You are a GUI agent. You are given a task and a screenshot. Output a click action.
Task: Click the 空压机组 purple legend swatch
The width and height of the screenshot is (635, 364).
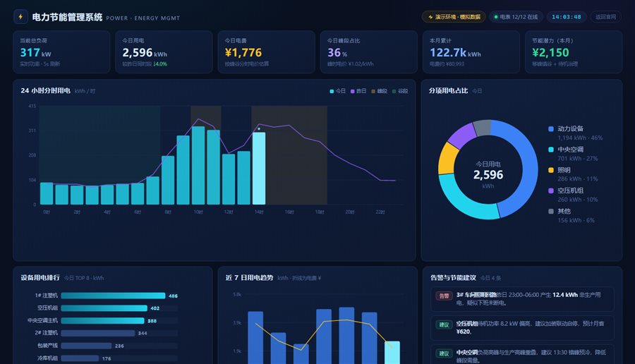[551, 190]
